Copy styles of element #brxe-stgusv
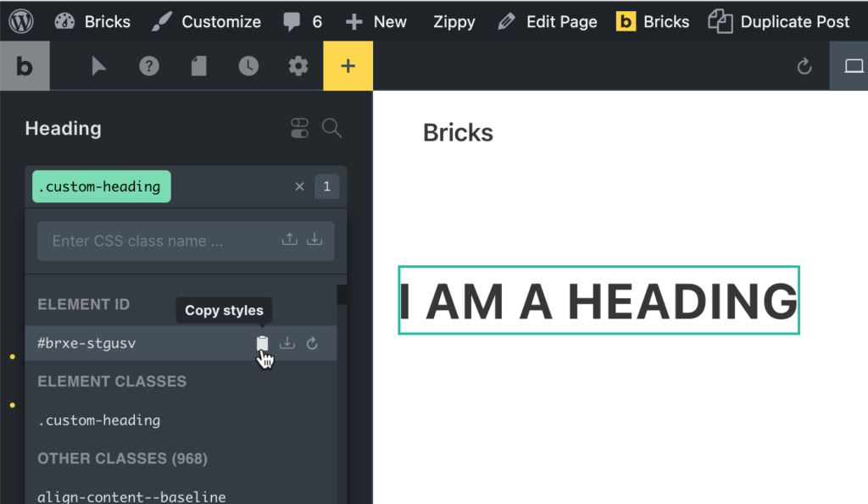This screenshot has width=868, height=504. [262, 343]
